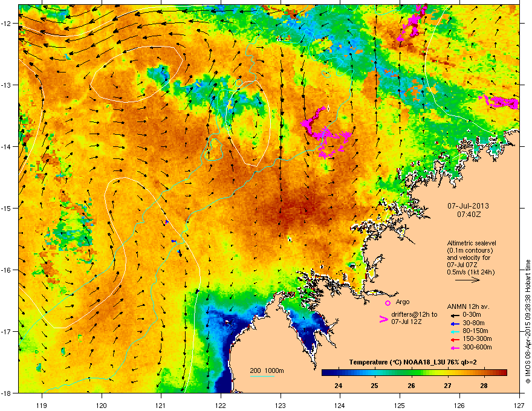Viewport: 532px width, 411px height.
Task: Click the latitude axis label '-18'
Action: [6, 393]
